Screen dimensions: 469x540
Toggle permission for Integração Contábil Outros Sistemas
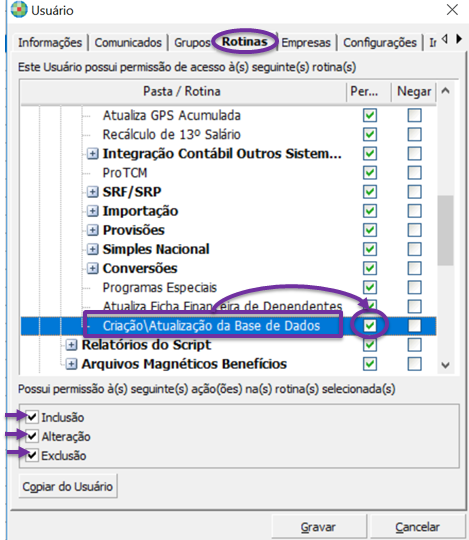(x=370, y=154)
